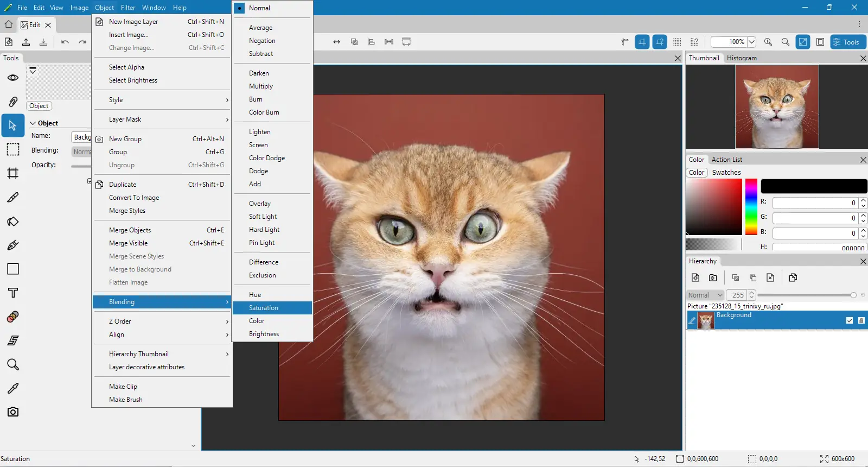The height and width of the screenshot is (467, 868).
Task: Click the R value input field
Action: tap(815, 203)
